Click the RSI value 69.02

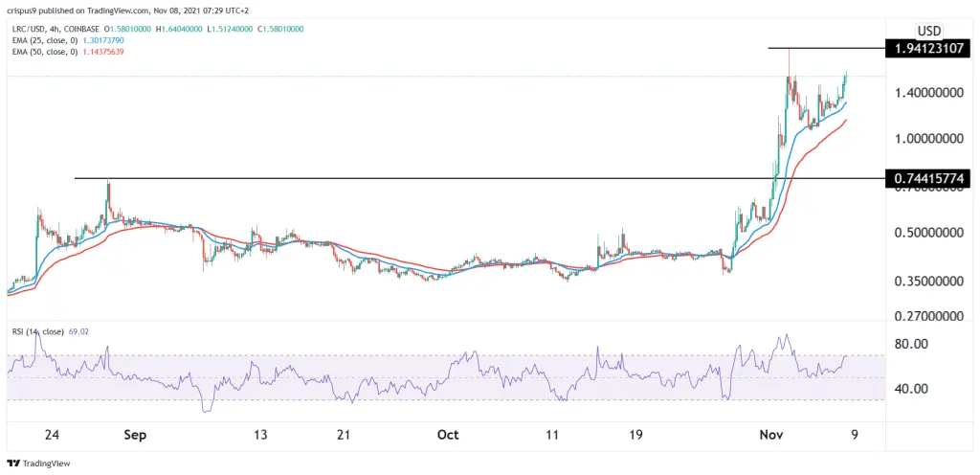78,332
